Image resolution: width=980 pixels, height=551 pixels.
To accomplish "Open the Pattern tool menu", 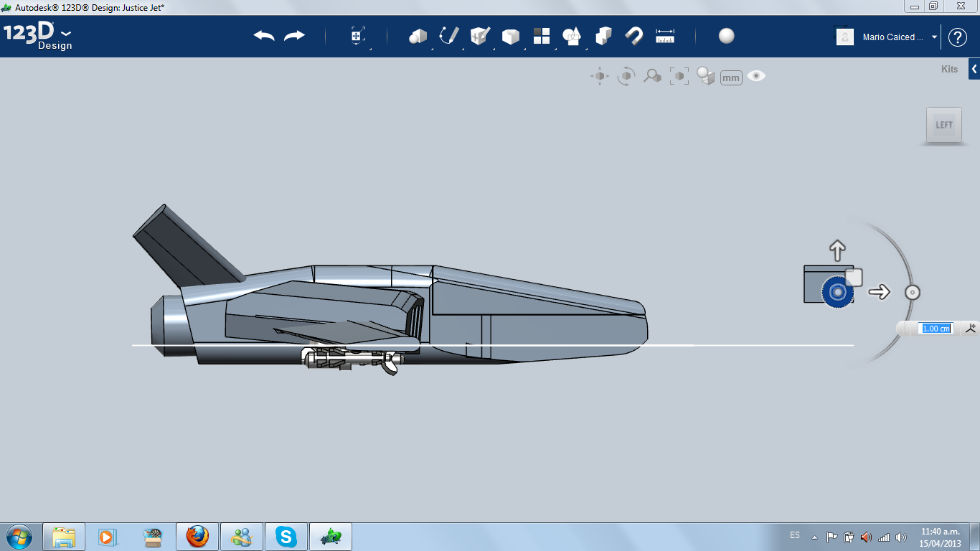I will pos(541,36).
